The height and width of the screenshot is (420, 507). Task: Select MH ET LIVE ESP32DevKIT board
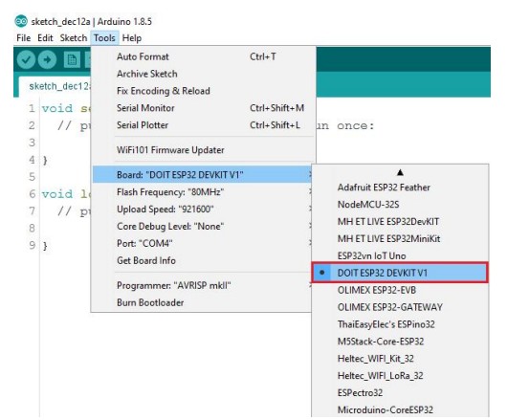[x=400, y=222]
